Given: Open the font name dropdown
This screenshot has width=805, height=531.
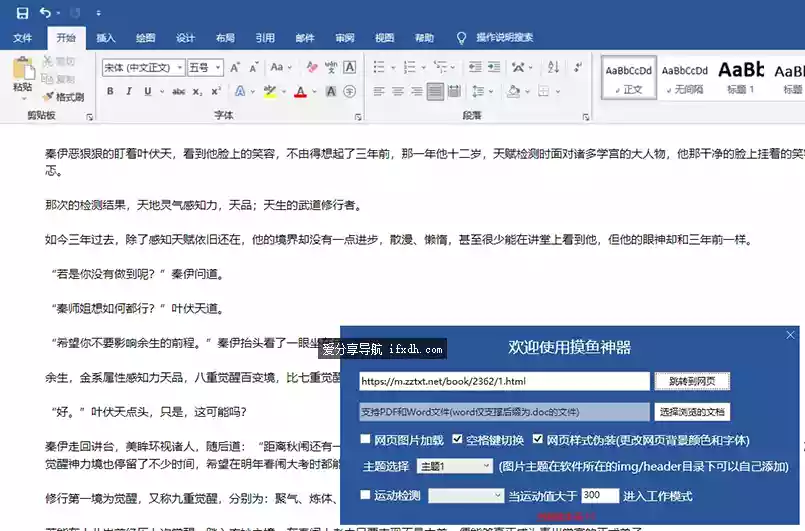Looking at the screenshot, I should [180, 67].
